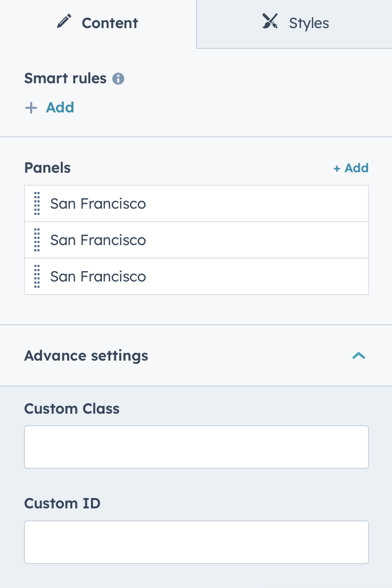Open the middle San Francisco panel

pyautogui.click(x=197, y=240)
